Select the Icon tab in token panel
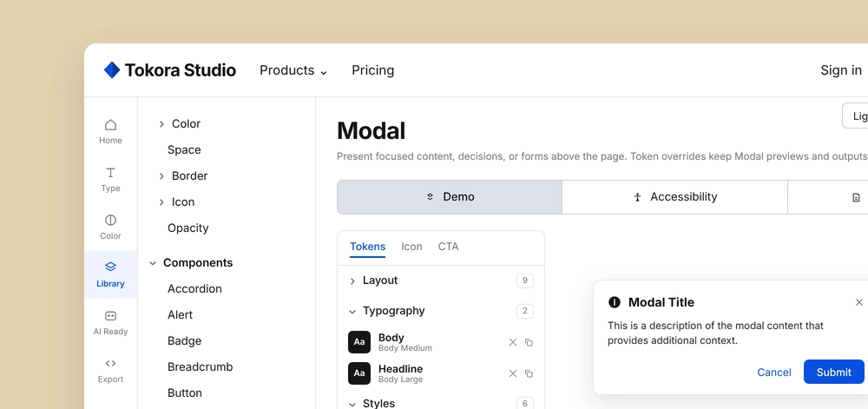Screen dimensions: 868x409 tap(411, 247)
